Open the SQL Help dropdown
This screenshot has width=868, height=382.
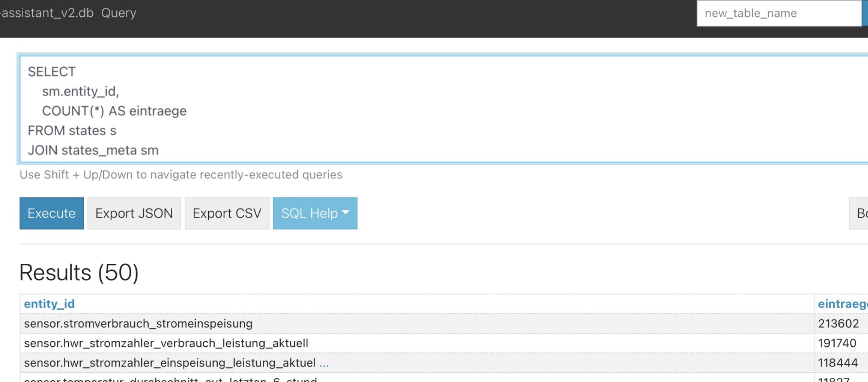[315, 213]
